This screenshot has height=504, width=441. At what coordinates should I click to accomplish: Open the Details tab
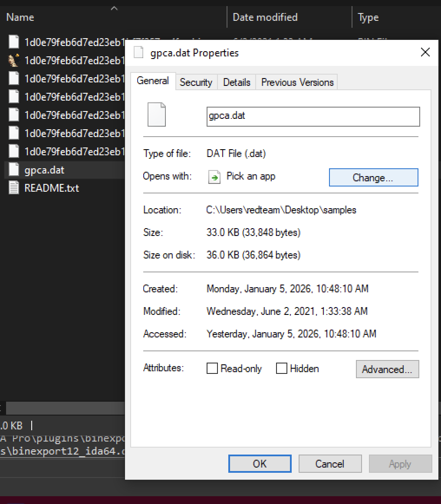pos(237,82)
